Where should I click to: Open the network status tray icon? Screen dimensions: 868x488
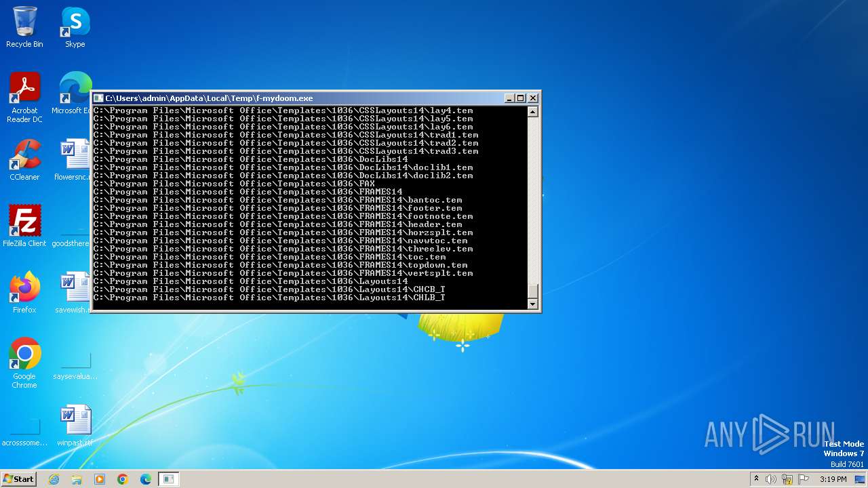pyautogui.click(x=787, y=479)
